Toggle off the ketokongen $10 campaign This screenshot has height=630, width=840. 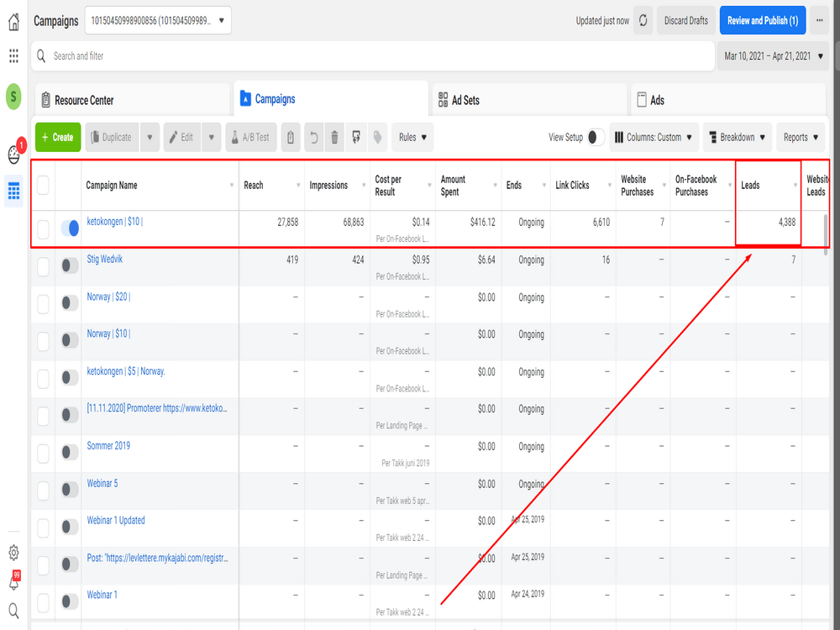click(69, 228)
